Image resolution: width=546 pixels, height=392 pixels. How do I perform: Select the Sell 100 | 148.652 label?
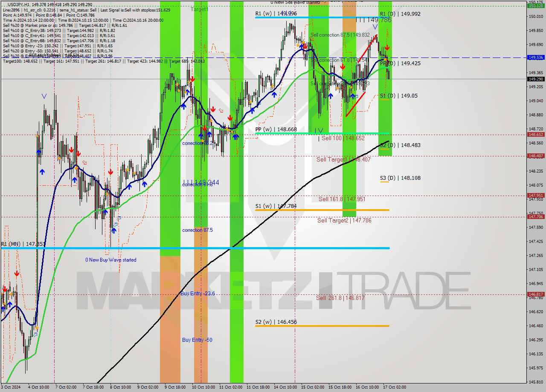coord(343,138)
